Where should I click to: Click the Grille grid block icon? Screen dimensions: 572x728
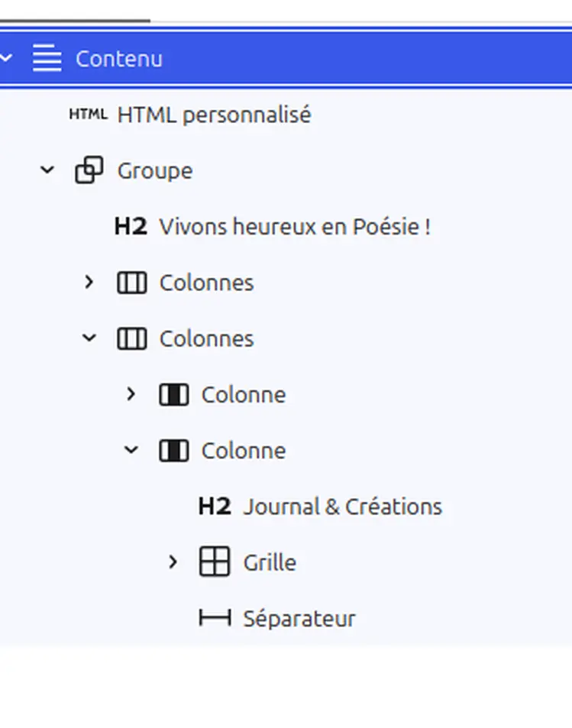coord(215,561)
